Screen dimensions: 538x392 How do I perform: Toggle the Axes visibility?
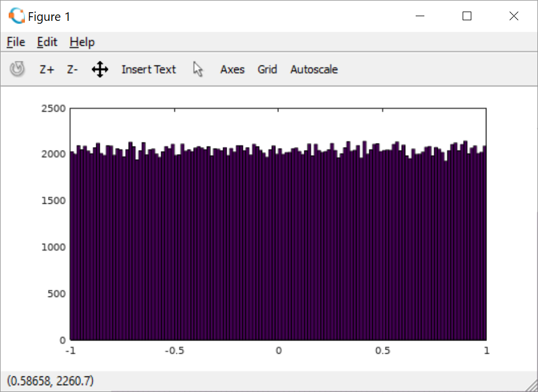click(x=232, y=69)
